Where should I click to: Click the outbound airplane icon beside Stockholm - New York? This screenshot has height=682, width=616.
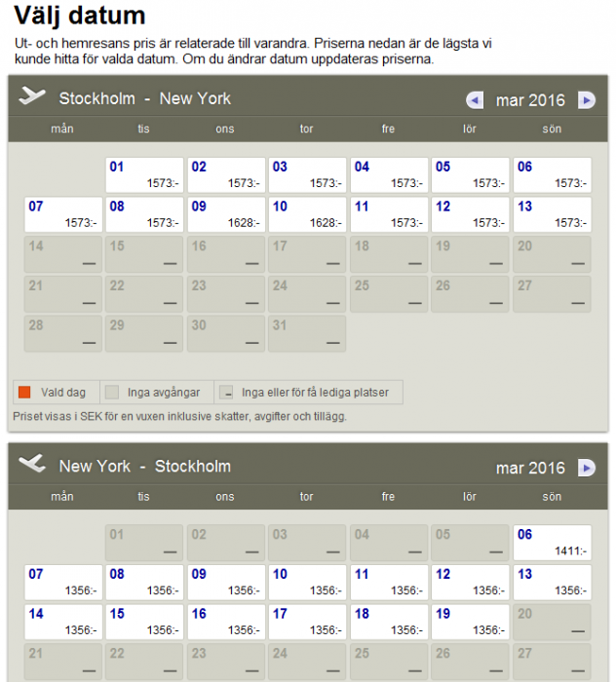32,96
